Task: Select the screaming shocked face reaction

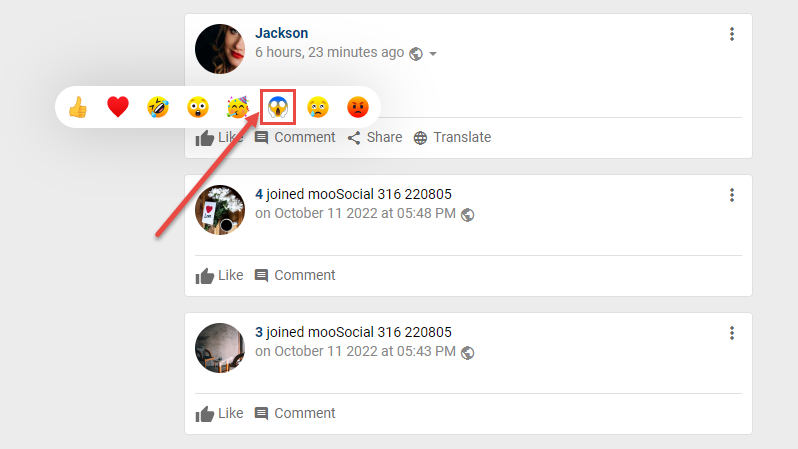Action: point(278,107)
